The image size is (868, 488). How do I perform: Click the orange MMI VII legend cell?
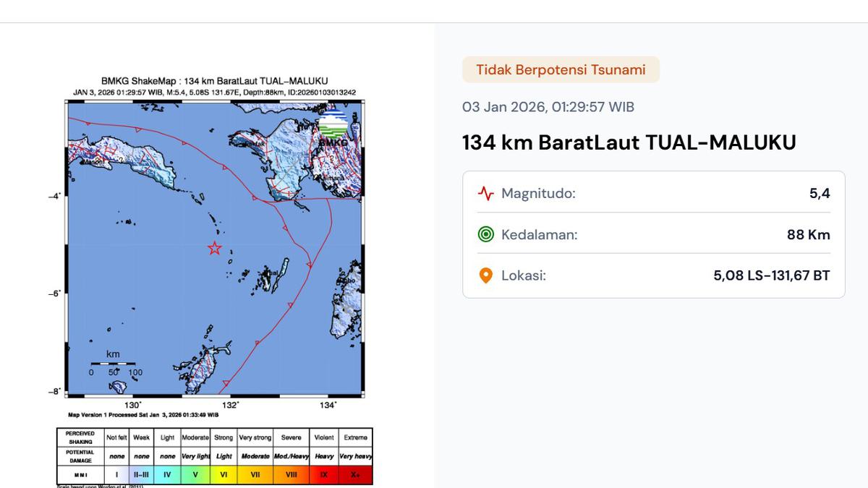click(x=255, y=475)
